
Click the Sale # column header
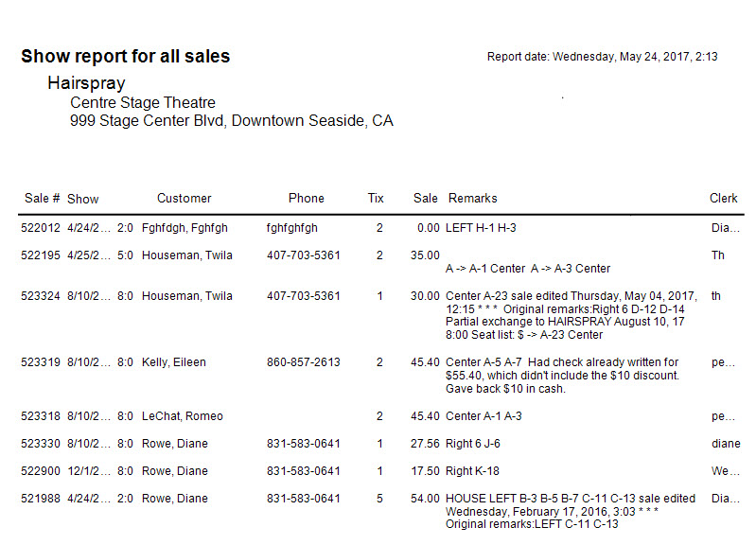[x=42, y=199]
